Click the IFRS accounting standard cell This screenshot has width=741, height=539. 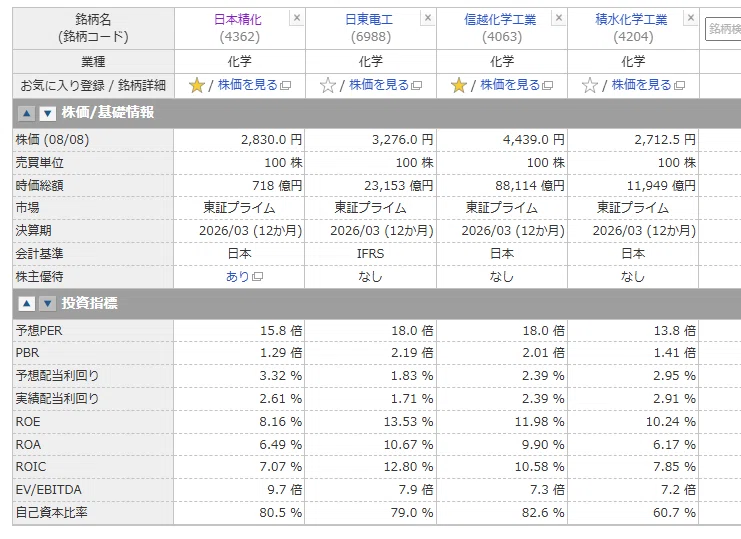(370, 254)
